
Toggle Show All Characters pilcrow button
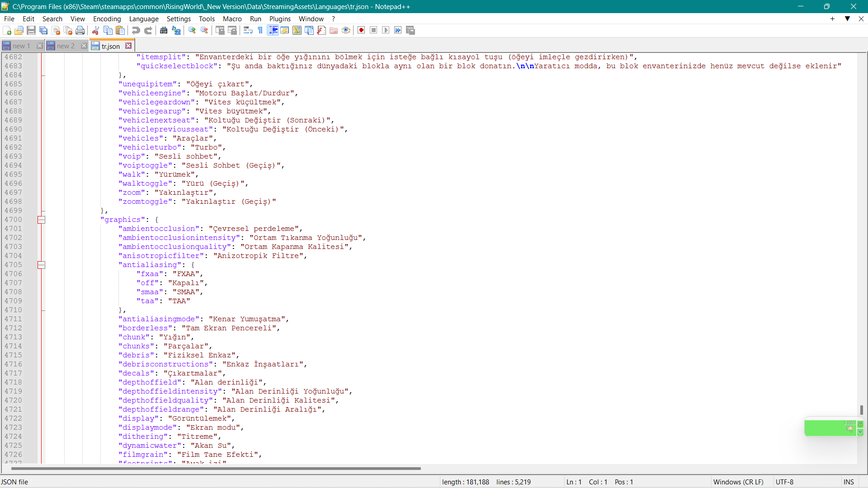click(260, 30)
